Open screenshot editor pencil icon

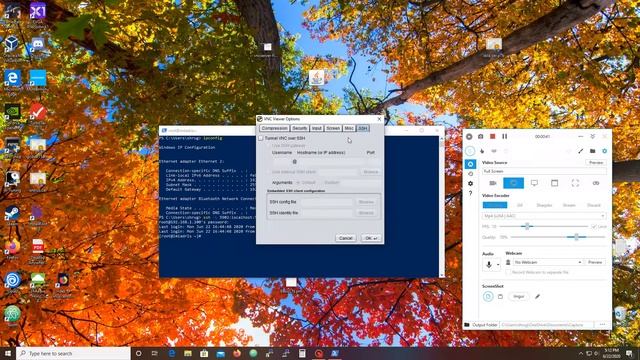tap(537, 296)
